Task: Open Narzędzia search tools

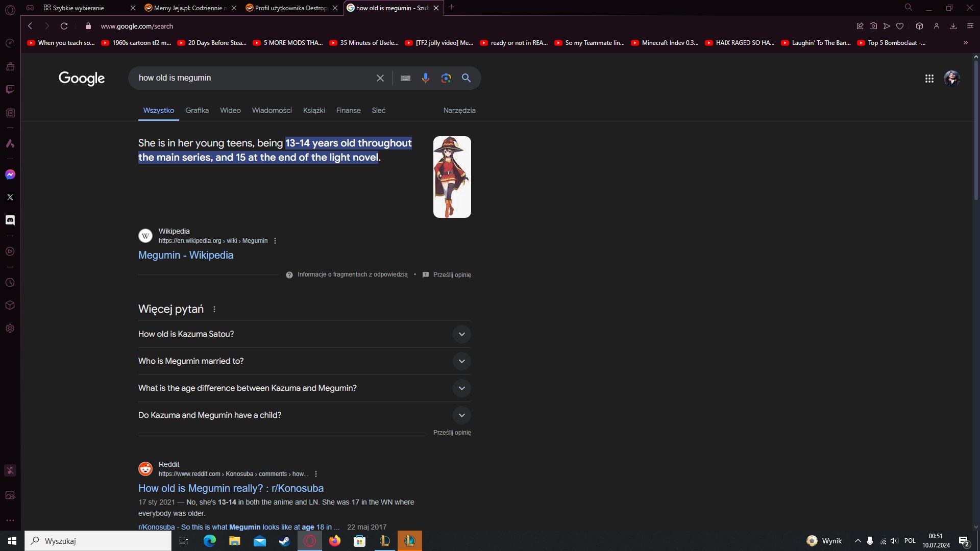Action: [x=459, y=110]
